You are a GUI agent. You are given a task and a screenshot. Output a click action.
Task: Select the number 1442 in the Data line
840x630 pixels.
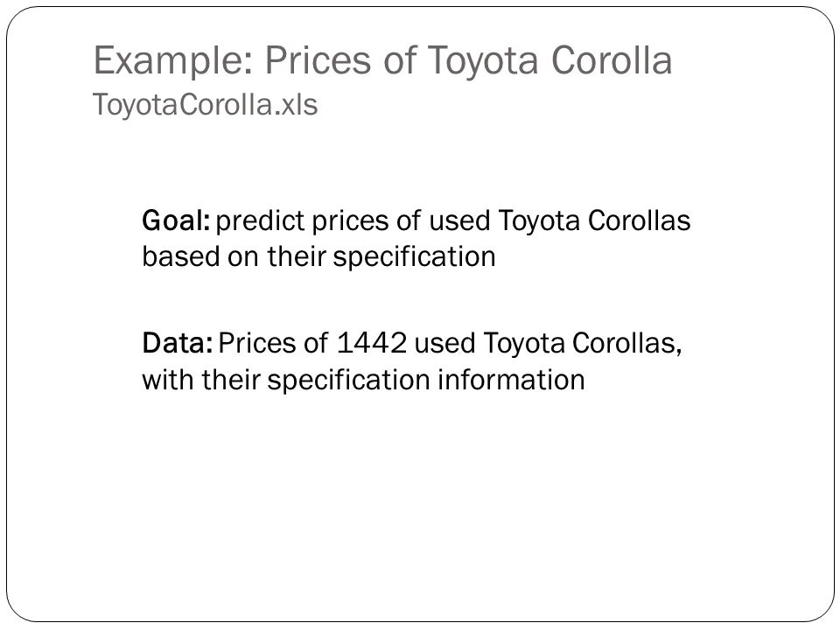tap(372, 343)
